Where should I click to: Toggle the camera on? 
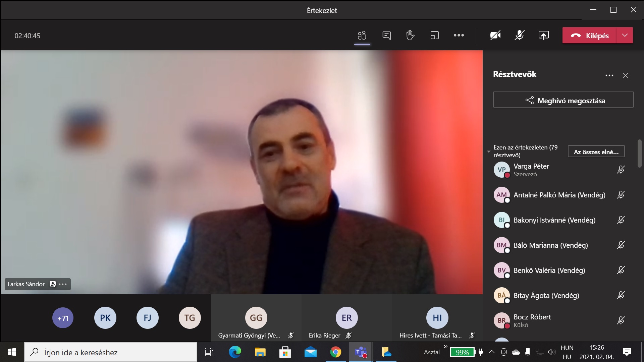point(495,36)
